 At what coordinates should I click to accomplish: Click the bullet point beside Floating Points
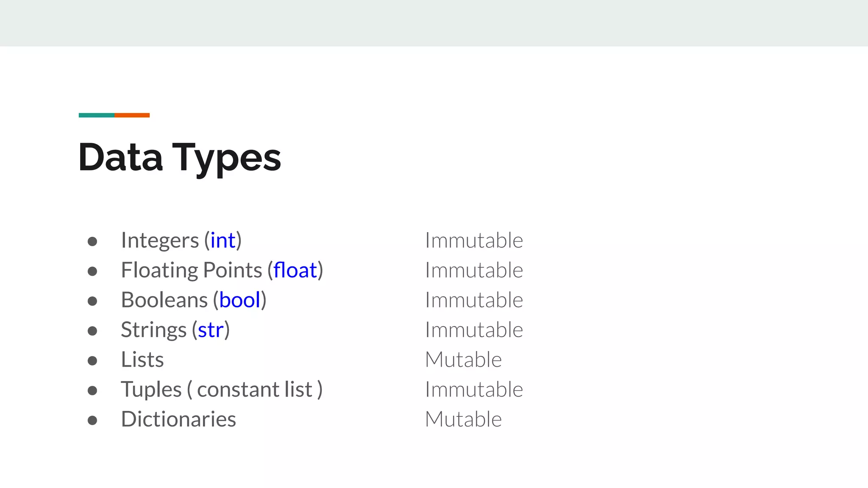pos(92,271)
